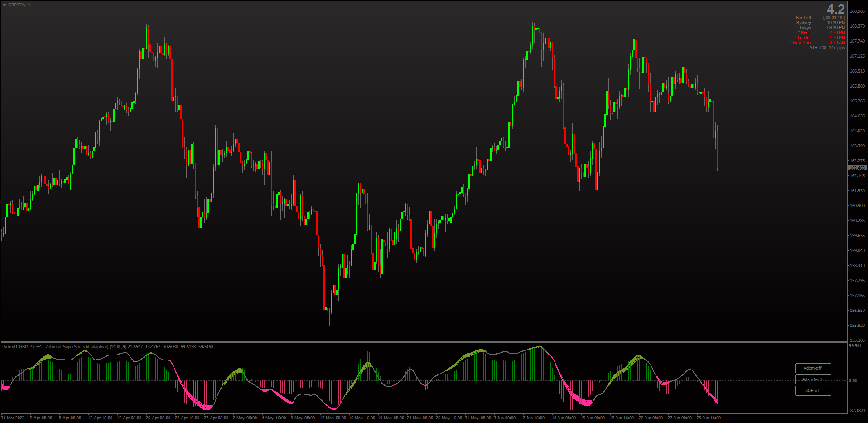The height and width of the screenshot is (423, 868).
Task: Click the bar countdown timer 00:33:18
Action: [834, 18]
